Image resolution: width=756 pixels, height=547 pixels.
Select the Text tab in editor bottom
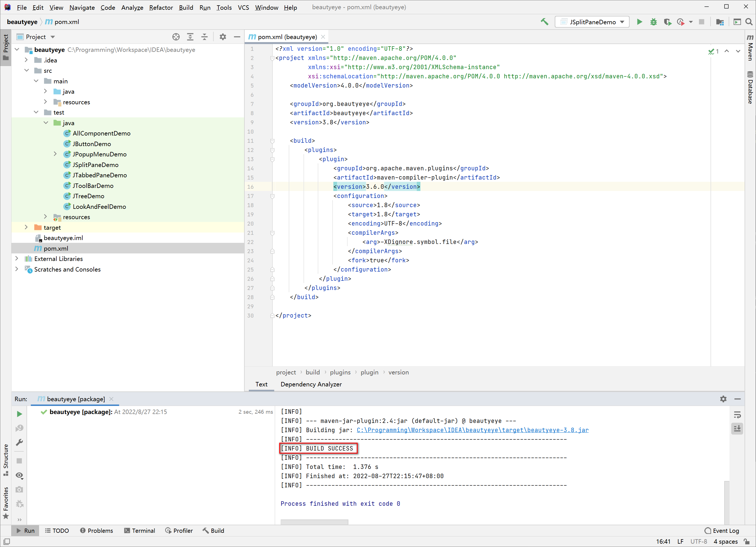point(261,384)
